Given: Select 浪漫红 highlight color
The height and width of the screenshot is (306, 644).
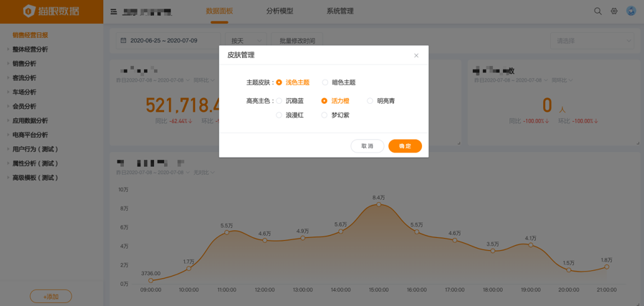Looking at the screenshot, I should coord(279,115).
